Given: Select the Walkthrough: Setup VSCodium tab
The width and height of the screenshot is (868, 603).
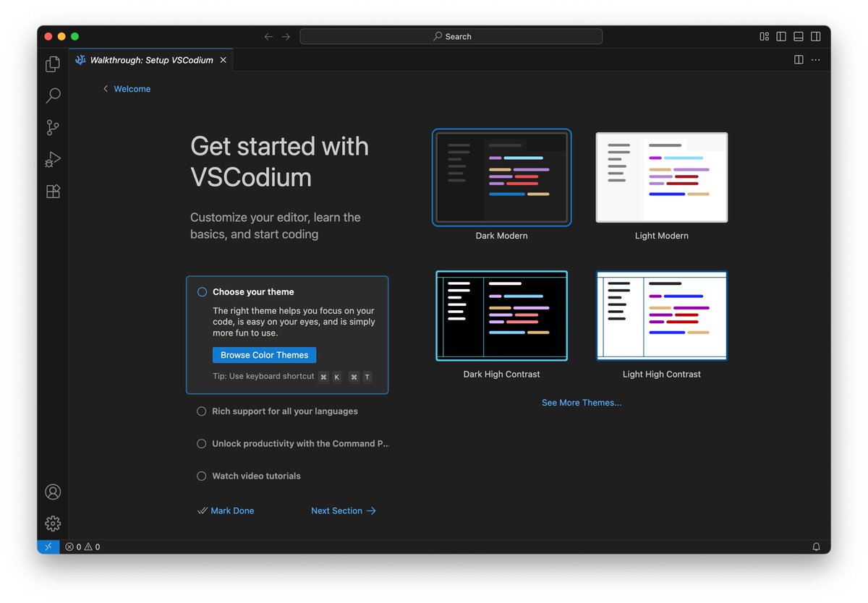Looking at the screenshot, I should pos(151,60).
